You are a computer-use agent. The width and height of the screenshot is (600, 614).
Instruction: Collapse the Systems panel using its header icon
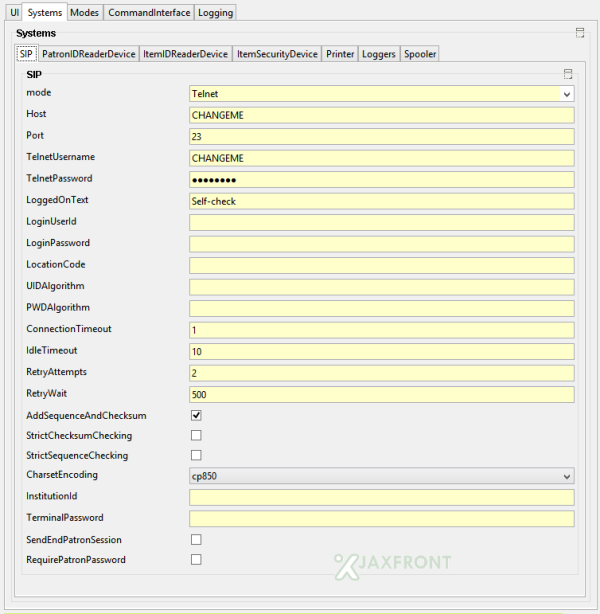click(x=580, y=33)
